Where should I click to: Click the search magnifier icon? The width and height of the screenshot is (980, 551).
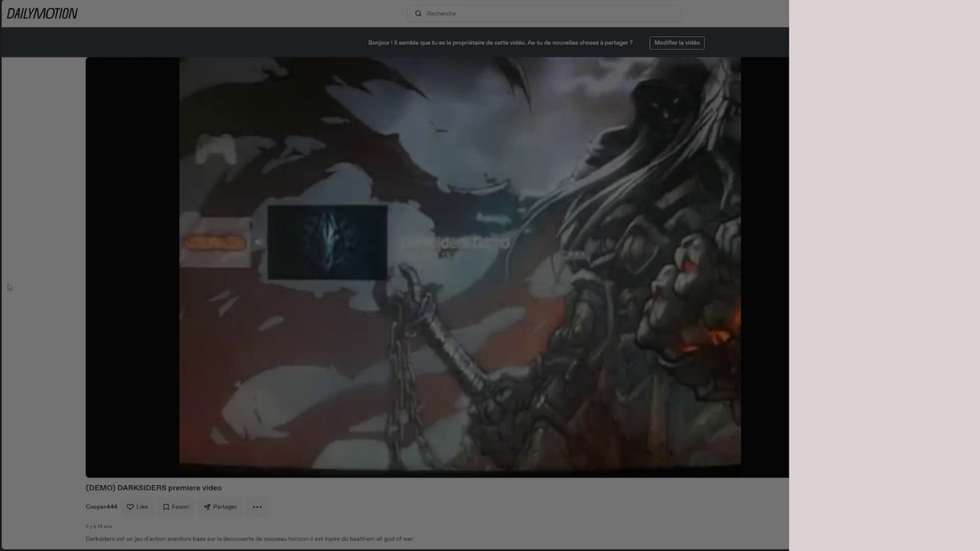418,14
